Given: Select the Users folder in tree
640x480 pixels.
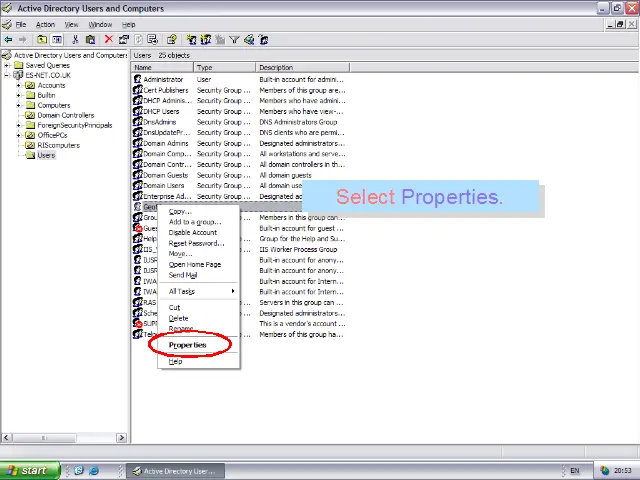Looking at the screenshot, I should pos(46,155).
